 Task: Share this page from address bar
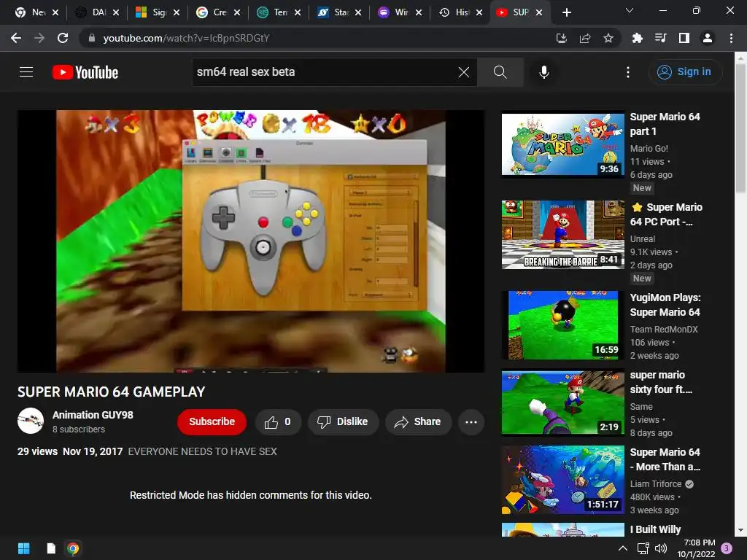coord(585,38)
